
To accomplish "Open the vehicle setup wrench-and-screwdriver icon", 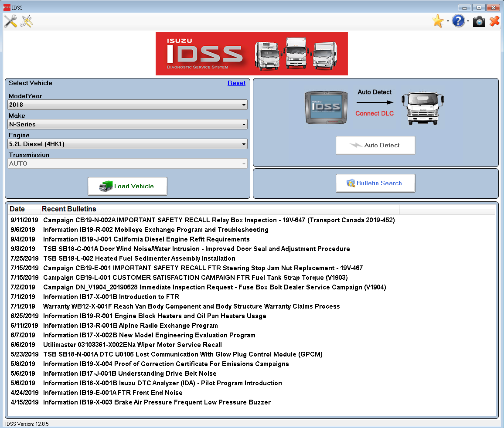I will click(10, 21).
